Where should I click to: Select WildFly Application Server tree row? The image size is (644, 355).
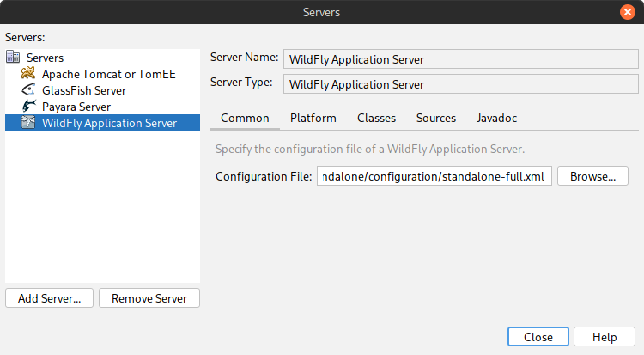click(102, 123)
